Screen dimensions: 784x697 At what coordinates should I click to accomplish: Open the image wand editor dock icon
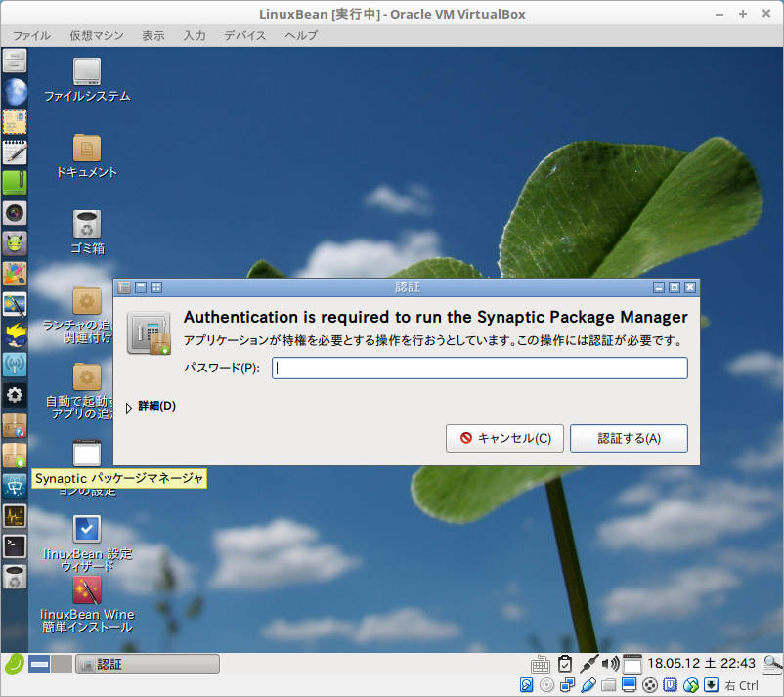[x=15, y=304]
